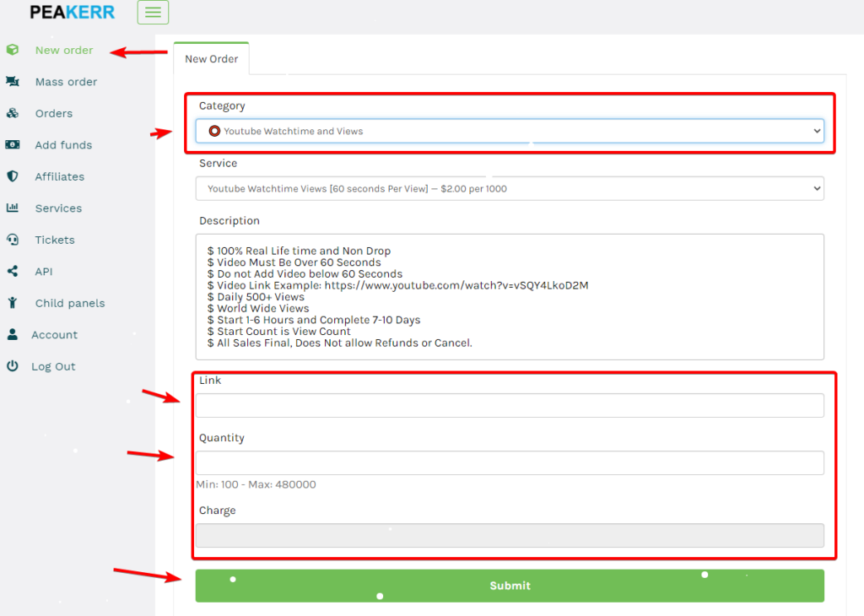Select the Description text box
The width and height of the screenshot is (864, 616).
(510, 297)
